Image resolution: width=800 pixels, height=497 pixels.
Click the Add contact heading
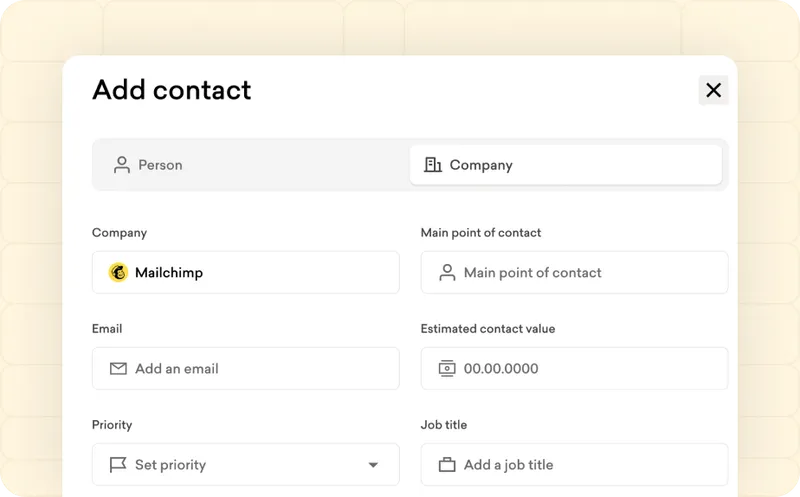click(172, 90)
